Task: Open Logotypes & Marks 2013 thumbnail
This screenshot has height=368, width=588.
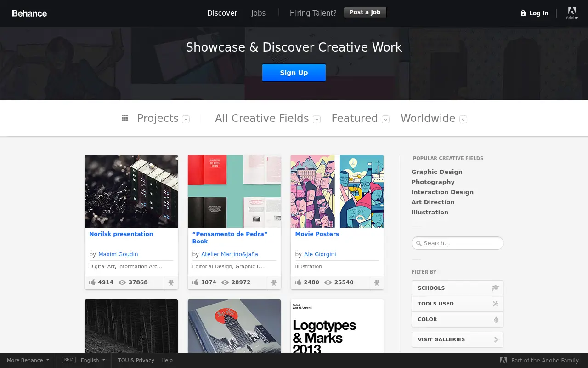Action: 337,326
